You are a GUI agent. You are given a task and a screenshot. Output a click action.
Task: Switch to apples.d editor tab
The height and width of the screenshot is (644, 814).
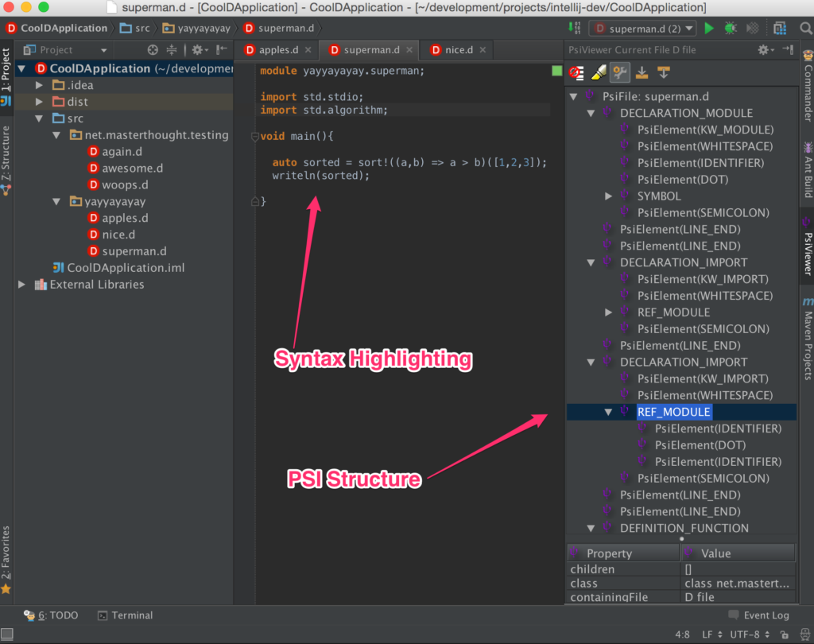278,50
